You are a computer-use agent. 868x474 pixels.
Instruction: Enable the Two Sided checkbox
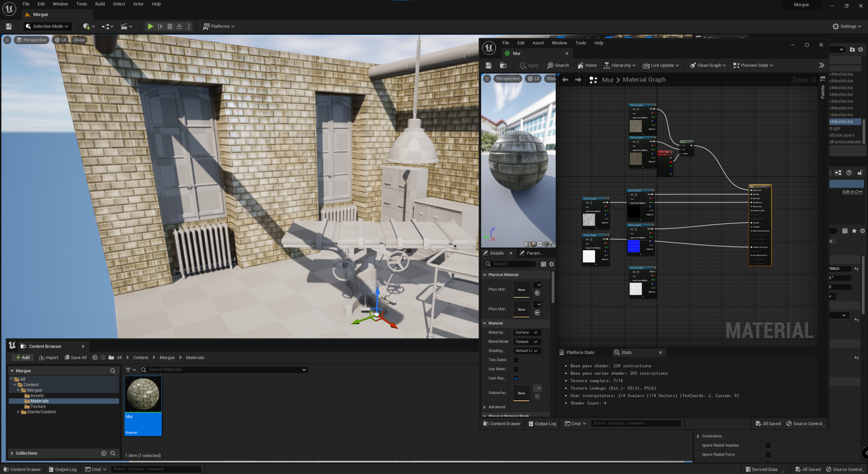tap(516, 360)
